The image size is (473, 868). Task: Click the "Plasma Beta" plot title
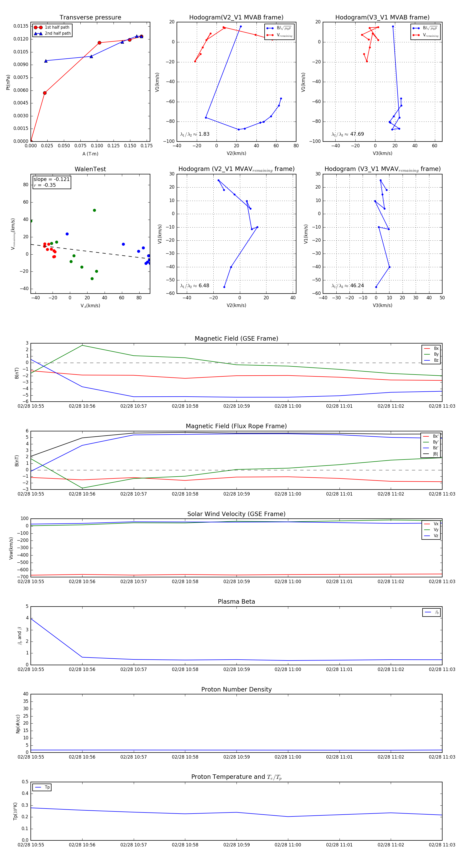click(236, 602)
